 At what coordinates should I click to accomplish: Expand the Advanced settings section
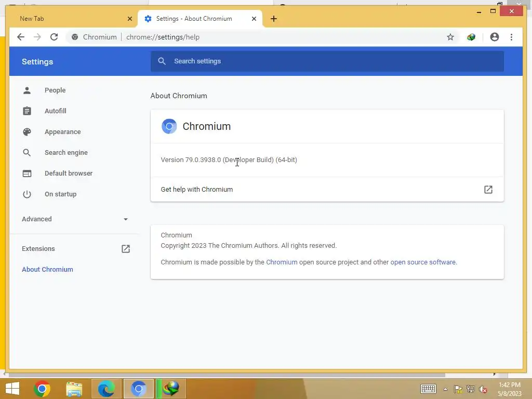click(75, 219)
